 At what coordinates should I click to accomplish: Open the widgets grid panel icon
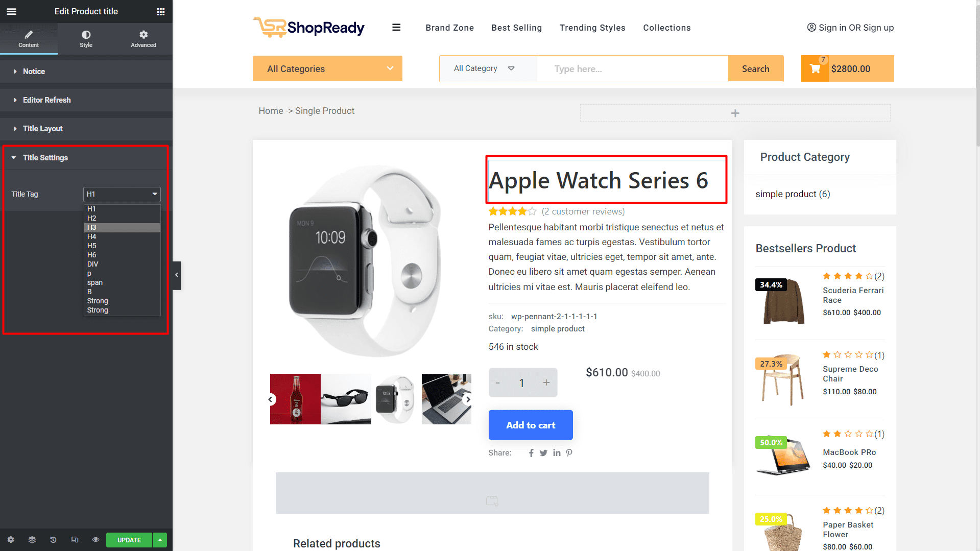point(160,11)
